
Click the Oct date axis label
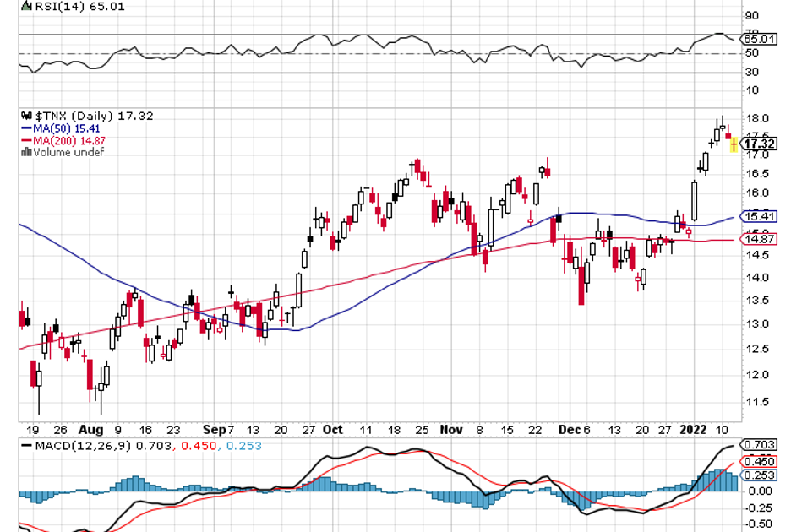(334, 428)
